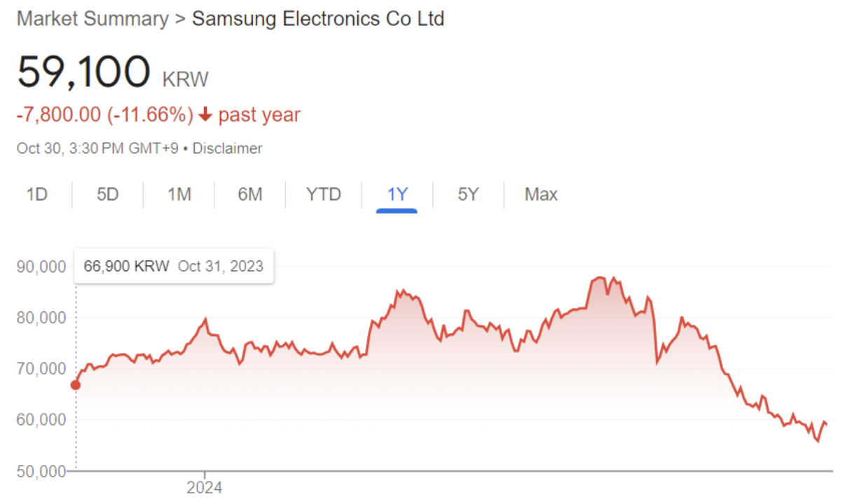The width and height of the screenshot is (852, 504).
Task: Select the 5D time range tab
Action: 108,194
